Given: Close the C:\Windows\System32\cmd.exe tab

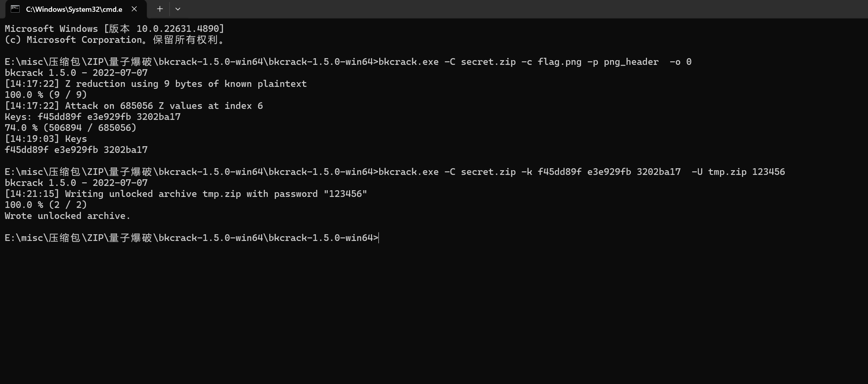Looking at the screenshot, I should (134, 9).
